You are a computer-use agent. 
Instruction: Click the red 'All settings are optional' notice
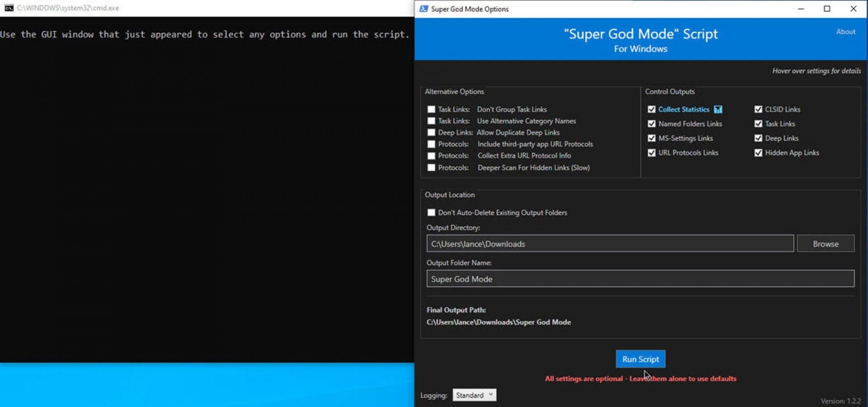point(640,379)
